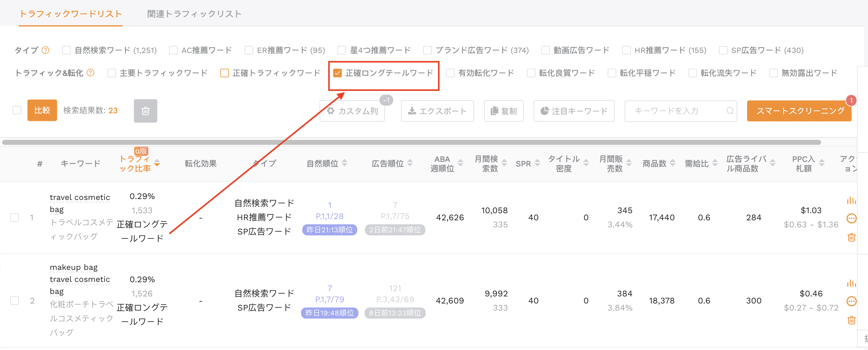Select the checkbox for row 2
The image size is (868, 350).
tap(14, 300)
